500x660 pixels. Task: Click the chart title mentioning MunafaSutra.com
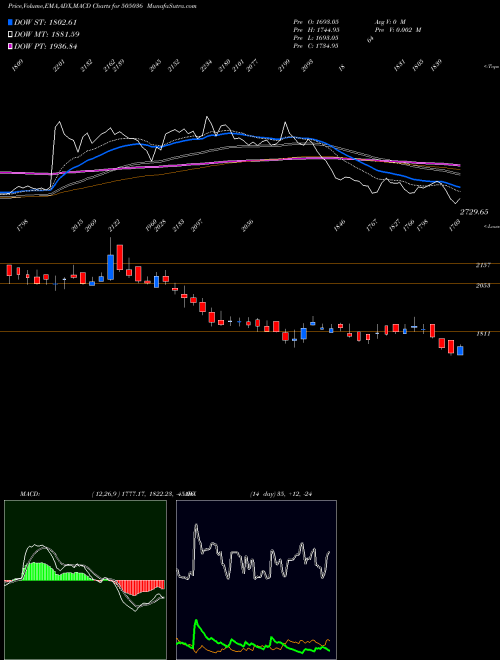102,6
